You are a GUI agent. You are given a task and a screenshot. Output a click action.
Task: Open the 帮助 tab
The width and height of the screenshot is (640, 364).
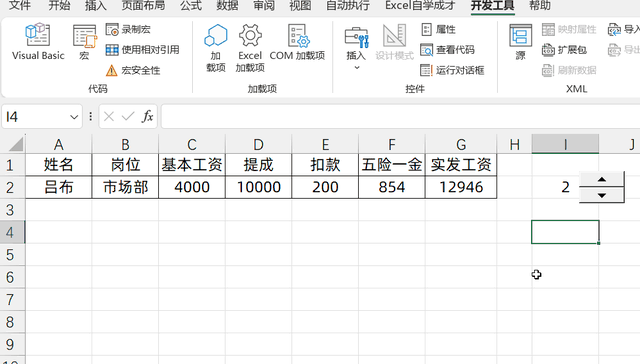pos(540,5)
